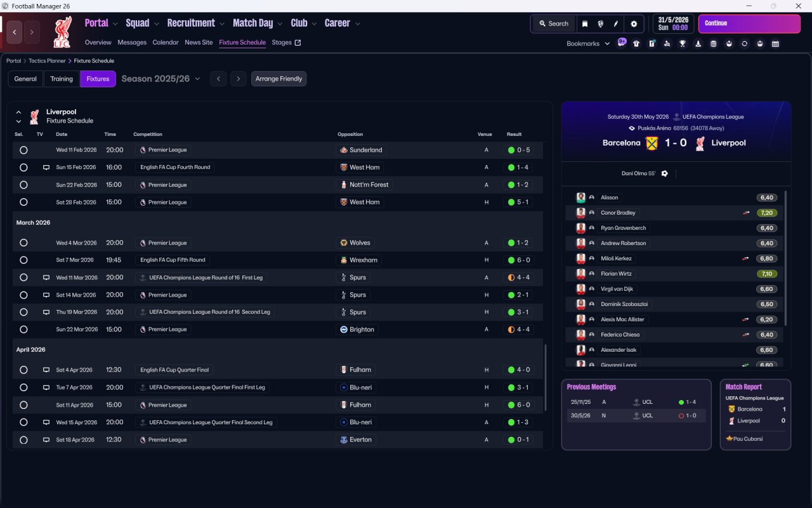Screen dimensions: 812x508
Task: Select the Wrexham fixture radio button
Action: pos(23,260)
